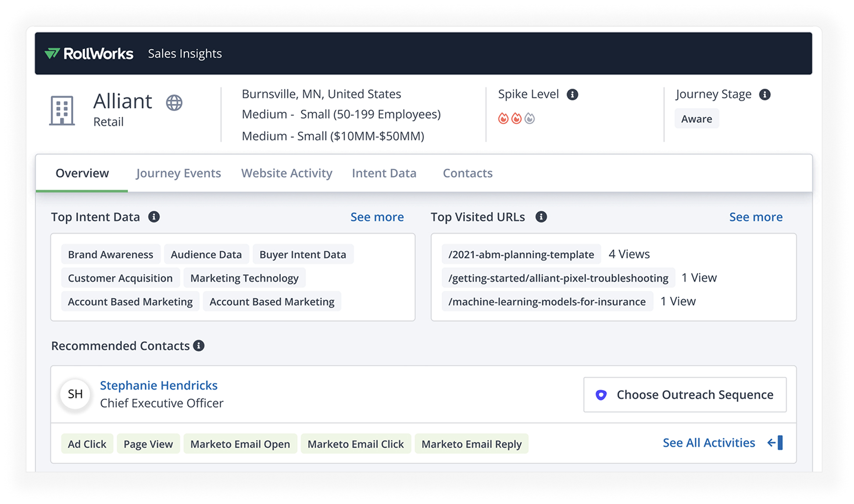
Task: Open the Website Activity tab
Action: 287,173
